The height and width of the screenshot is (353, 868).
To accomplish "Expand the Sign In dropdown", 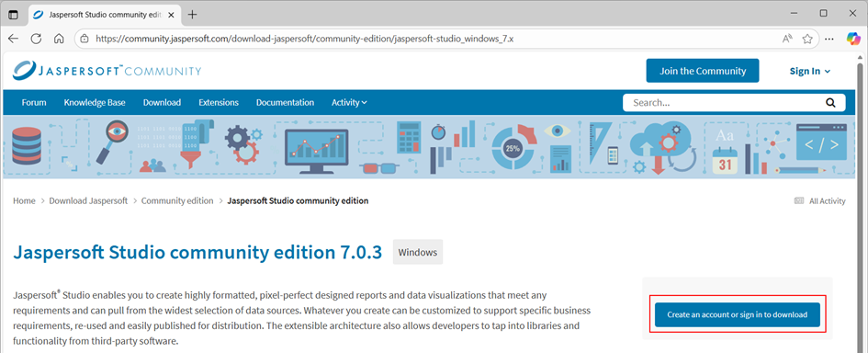I will coord(810,71).
